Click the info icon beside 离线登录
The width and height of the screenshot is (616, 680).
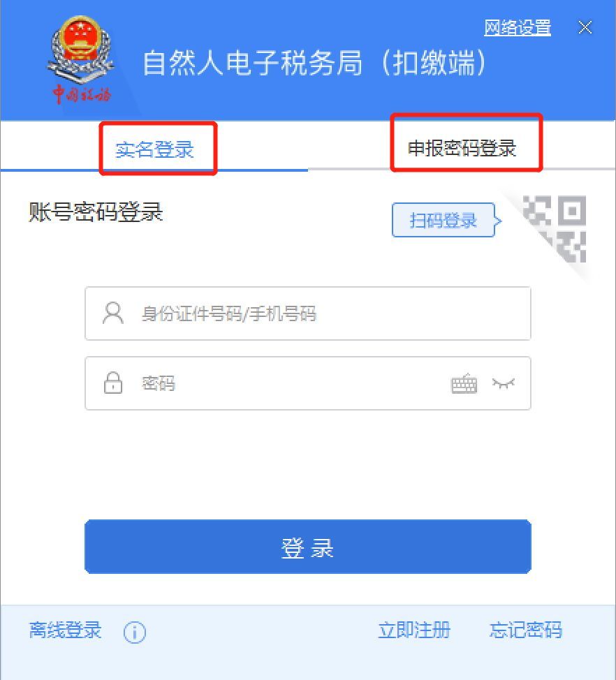point(135,632)
